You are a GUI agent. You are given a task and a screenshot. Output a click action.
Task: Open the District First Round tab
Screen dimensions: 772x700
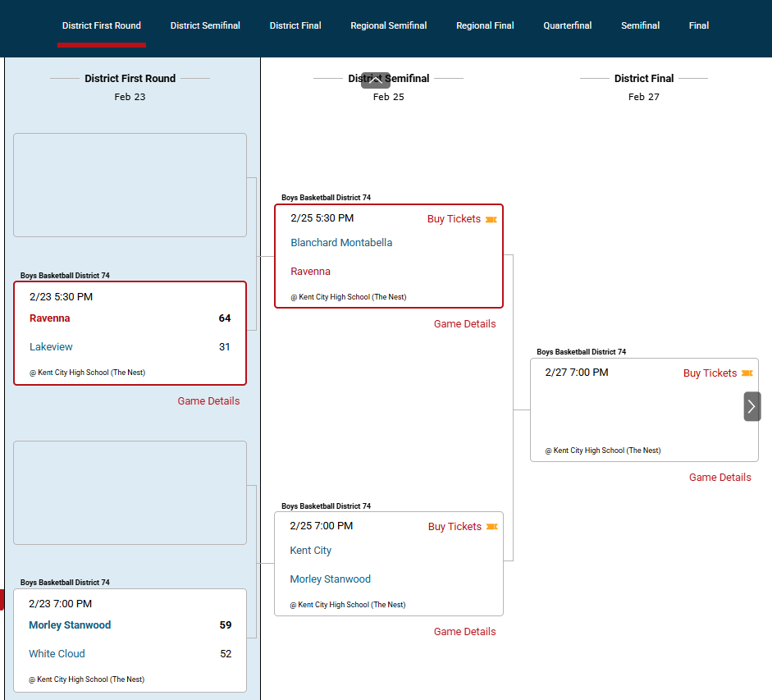pos(102,25)
